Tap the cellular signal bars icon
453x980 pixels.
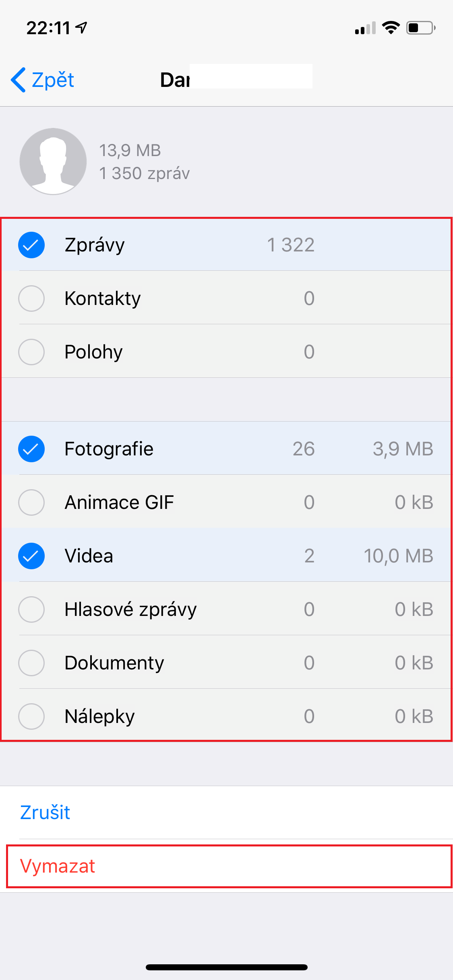tap(365, 28)
